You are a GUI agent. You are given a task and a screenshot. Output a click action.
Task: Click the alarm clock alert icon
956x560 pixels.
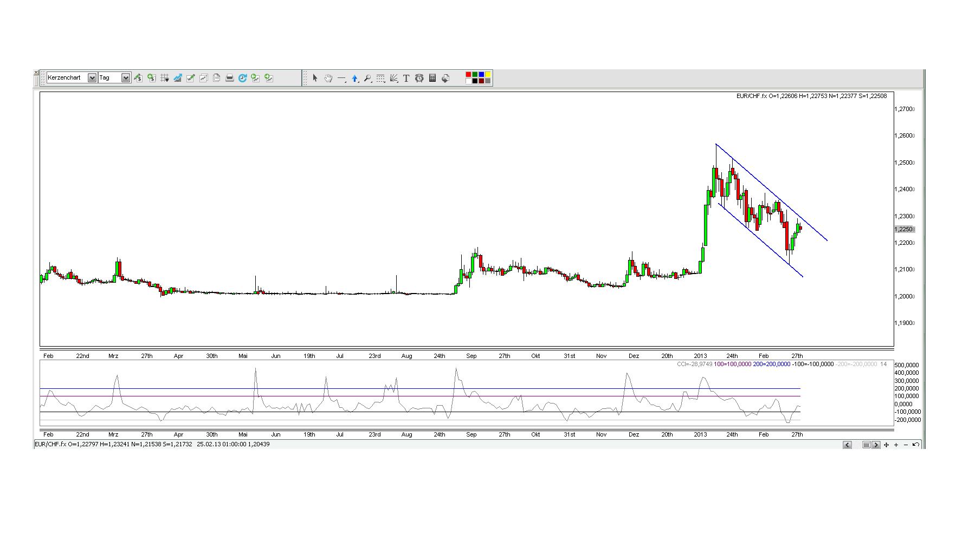point(419,78)
